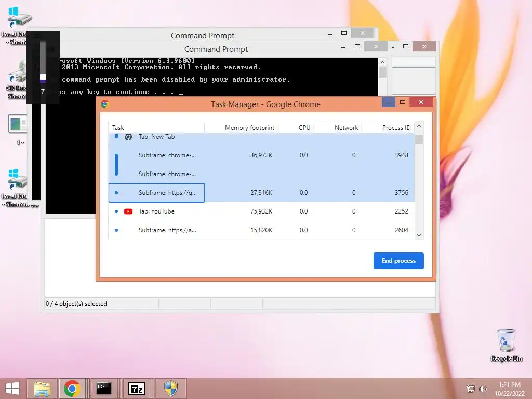The width and height of the screenshot is (532, 399).
Task: Open the volume tray icon
Action: click(483, 389)
